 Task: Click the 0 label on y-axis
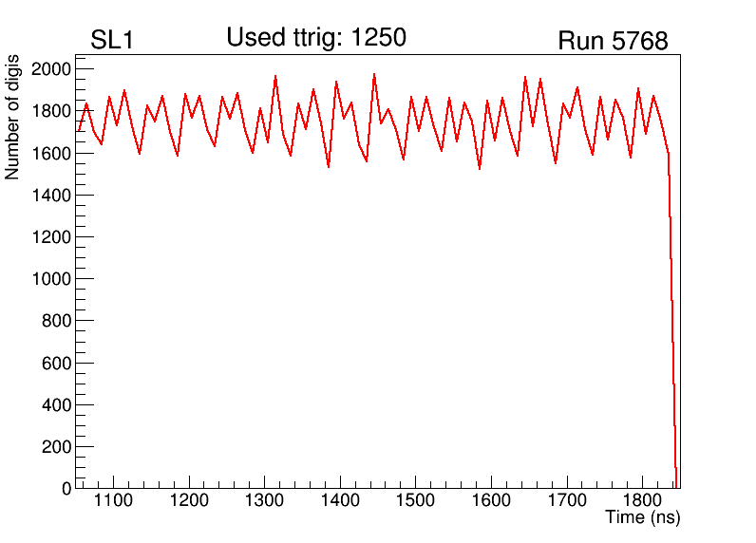point(66,489)
